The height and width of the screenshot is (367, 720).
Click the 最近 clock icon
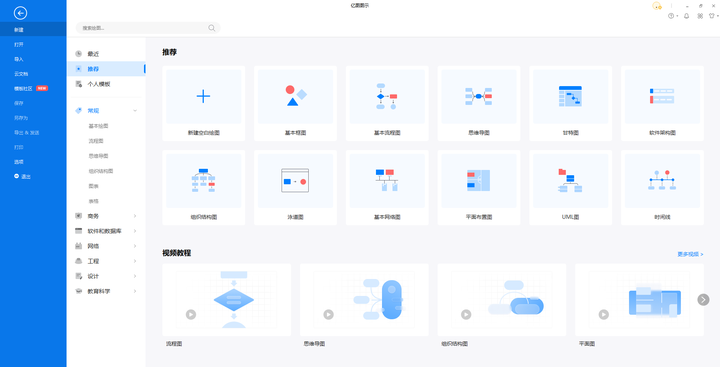tap(79, 54)
